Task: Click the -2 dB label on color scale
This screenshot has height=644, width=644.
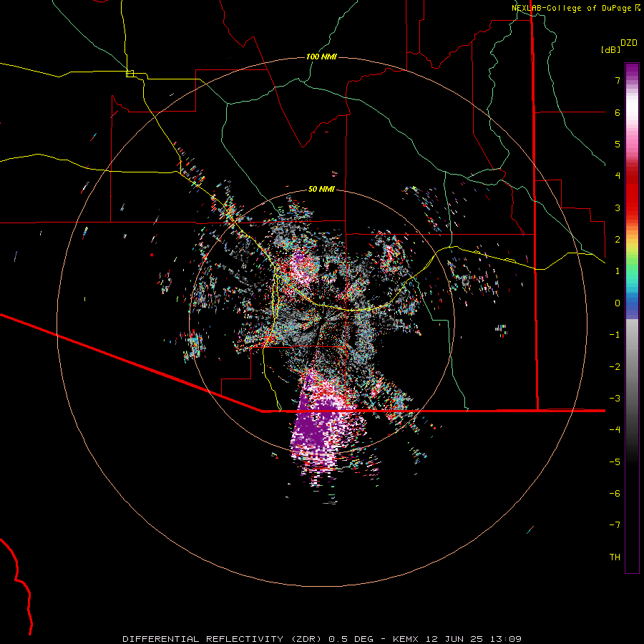Action: click(x=615, y=366)
